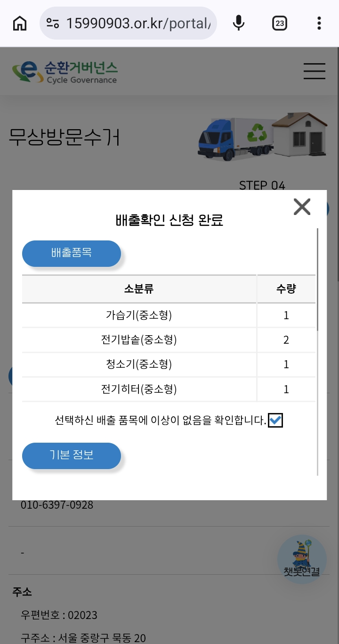Click the 순환거버넌스 Cycle Governance logo

coord(65,72)
